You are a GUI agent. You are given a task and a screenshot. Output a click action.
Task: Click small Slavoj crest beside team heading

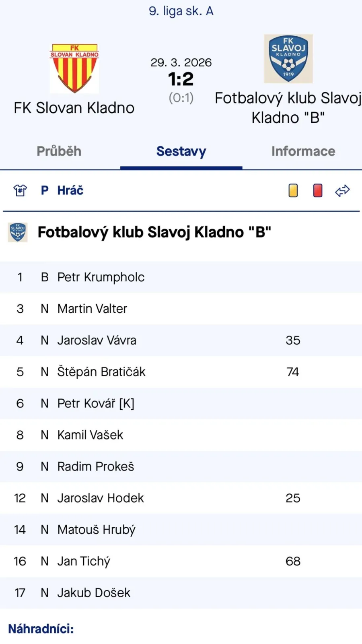[18, 232]
